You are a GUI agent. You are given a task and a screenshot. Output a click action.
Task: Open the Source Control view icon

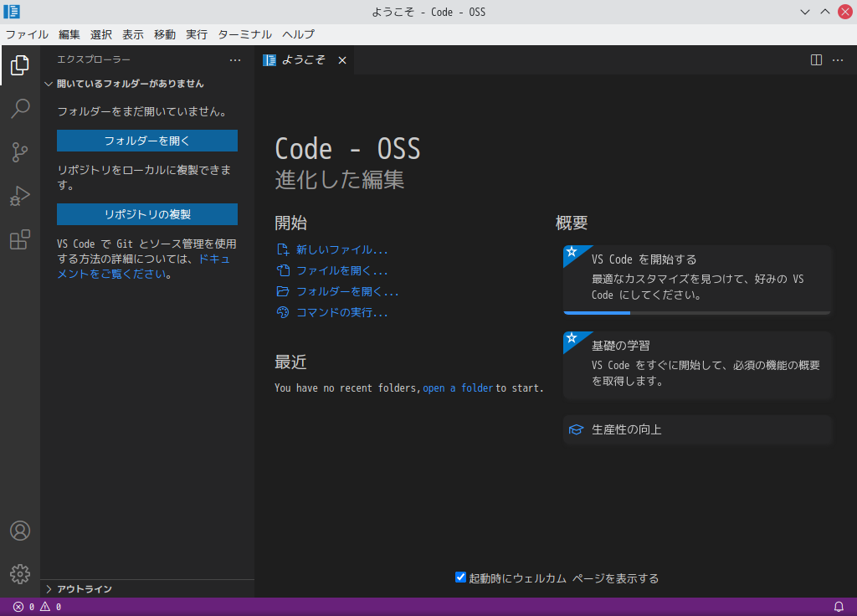coord(20,152)
